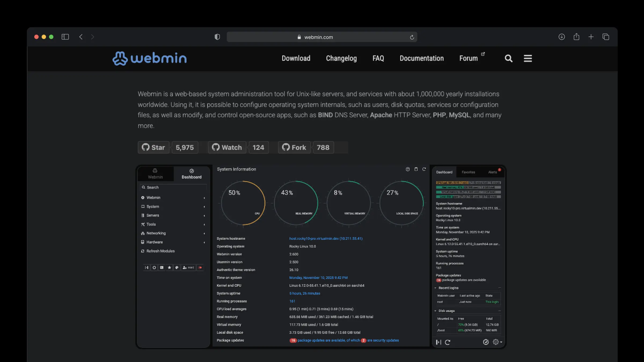Open Documentation in site navigation

422,58
